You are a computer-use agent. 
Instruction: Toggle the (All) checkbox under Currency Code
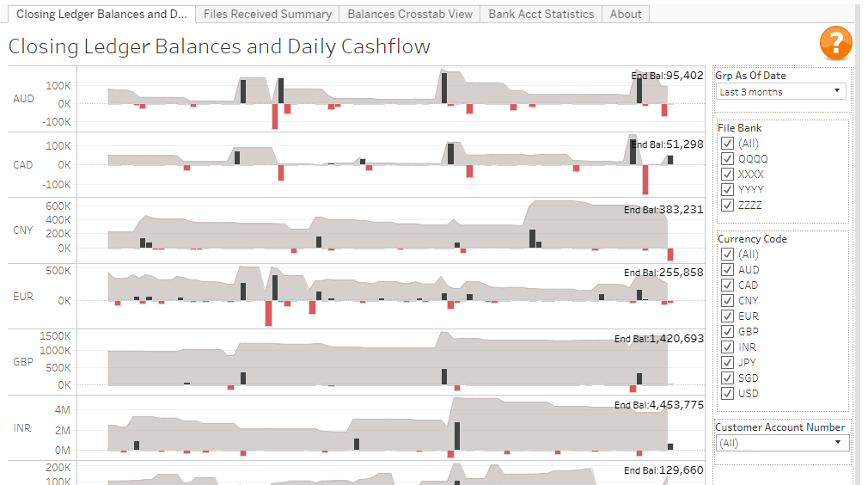coord(728,255)
